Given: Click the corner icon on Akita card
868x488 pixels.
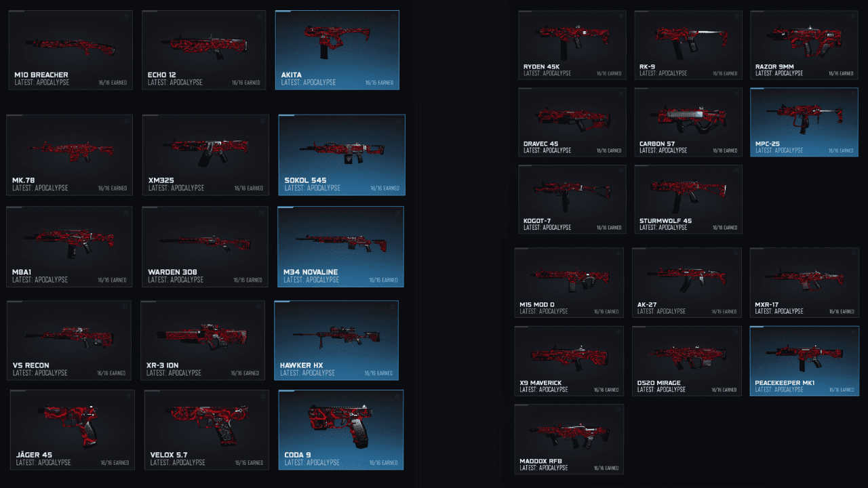Looking at the screenshot, I should pyautogui.click(x=393, y=16).
